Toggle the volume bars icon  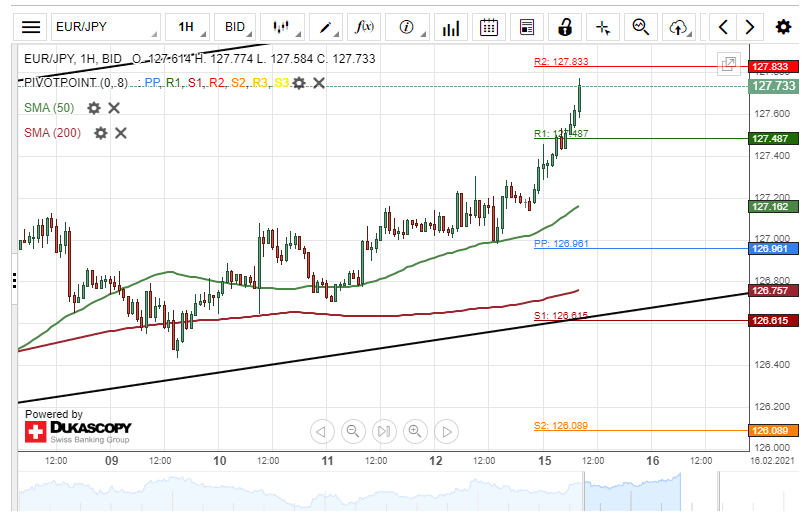[451, 27]
